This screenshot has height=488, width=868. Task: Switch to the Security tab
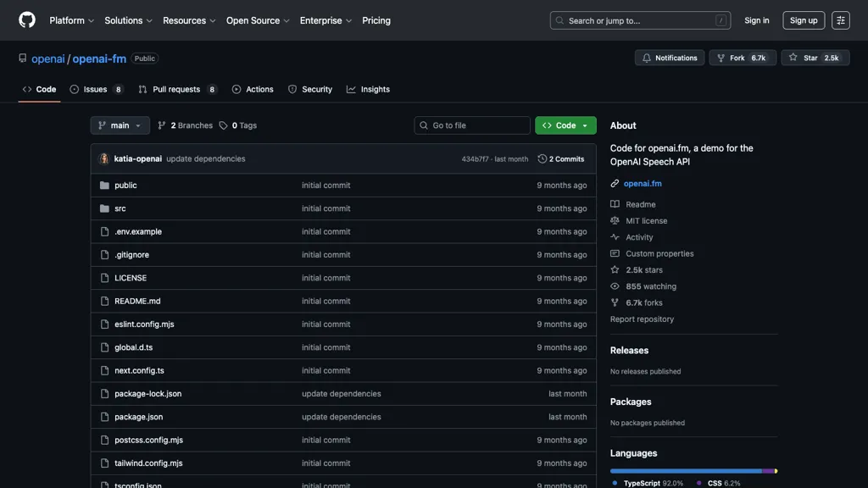point(310,89)
